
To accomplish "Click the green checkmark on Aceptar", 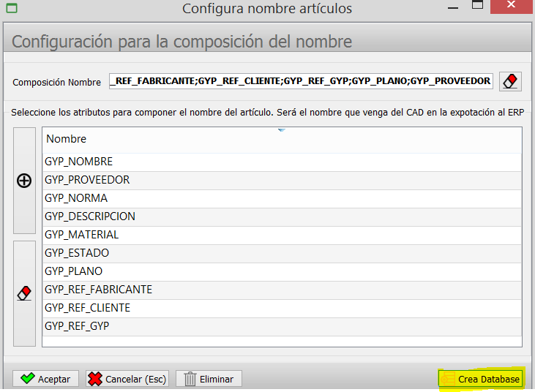I will point(28,378).
